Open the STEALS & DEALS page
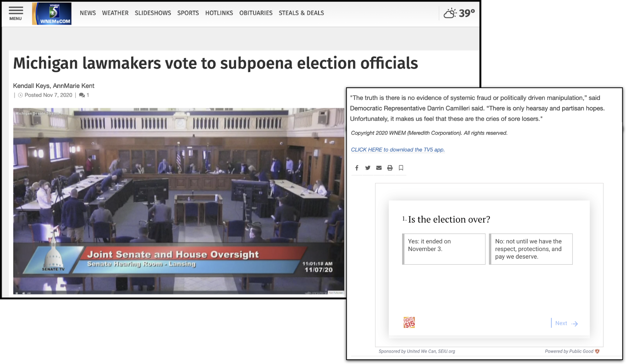This screenshot has height=364, width=626. (x=301, y=13)
